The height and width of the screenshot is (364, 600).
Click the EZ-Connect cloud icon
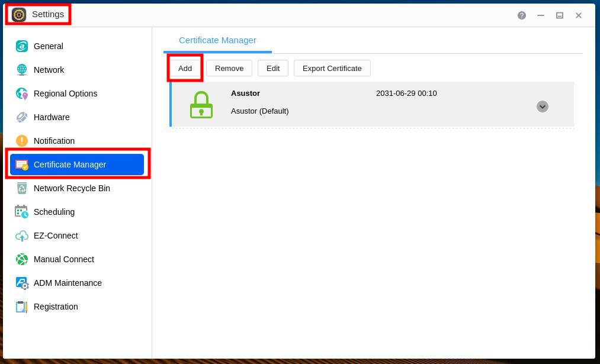22,236
